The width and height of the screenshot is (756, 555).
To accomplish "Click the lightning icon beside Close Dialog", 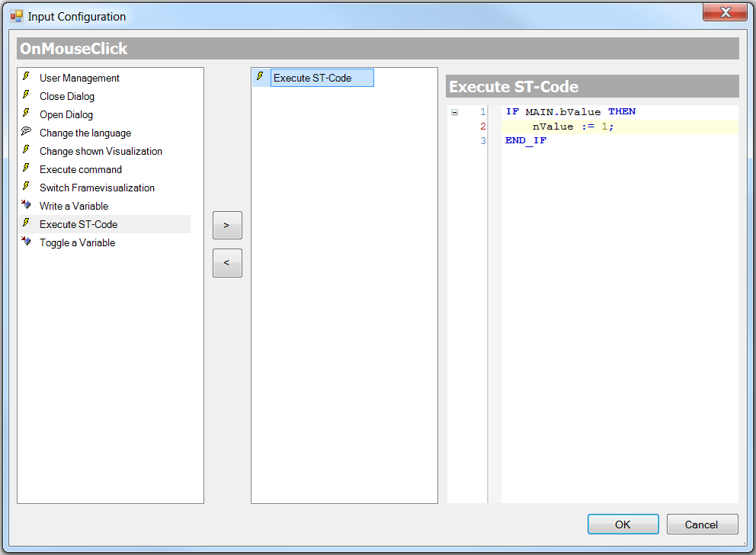I will (x=26, y=95).
